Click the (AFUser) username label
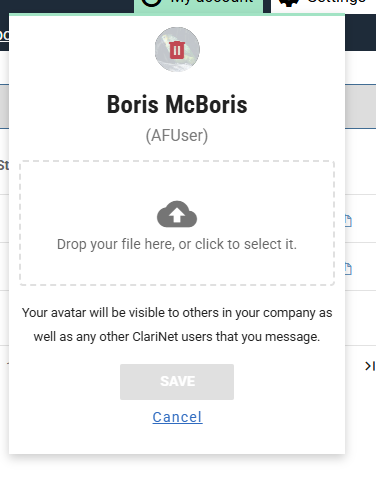376x493 pixels. 177,136
